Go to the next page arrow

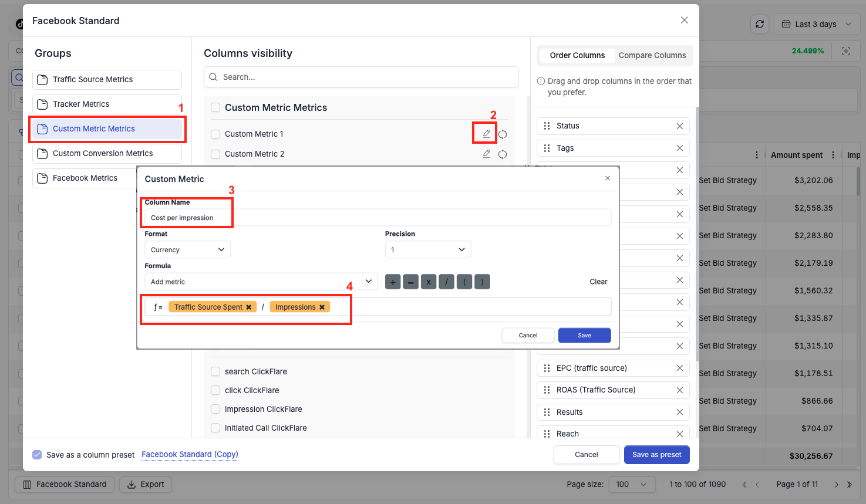(837, 485)
